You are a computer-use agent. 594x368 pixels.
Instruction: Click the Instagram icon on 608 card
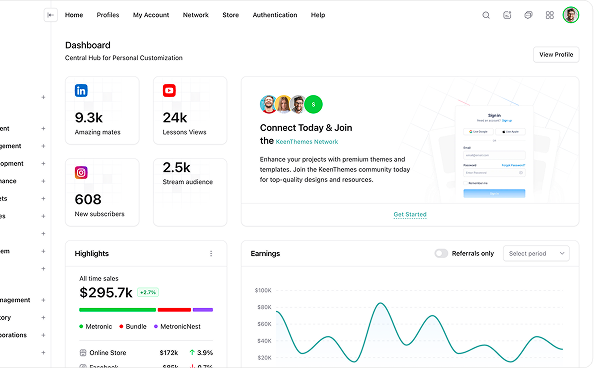click(x=81, y=172)
